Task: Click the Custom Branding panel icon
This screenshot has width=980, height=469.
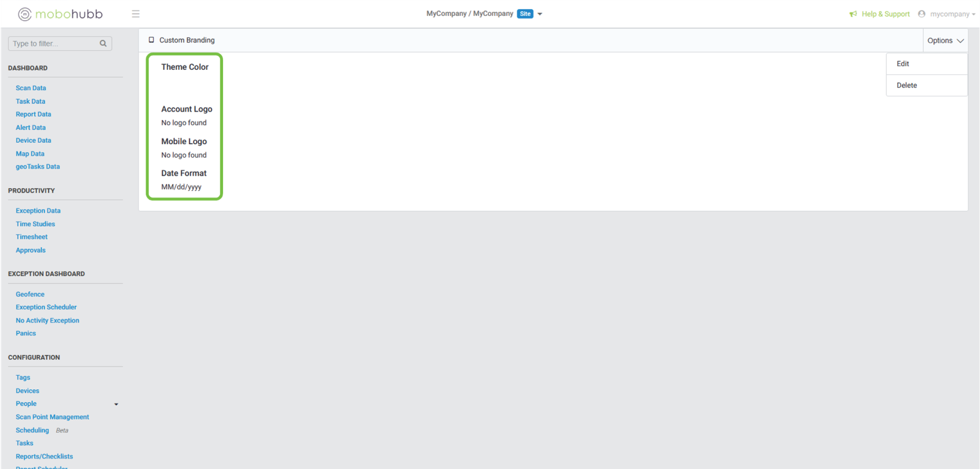Action: click(151, 40)
